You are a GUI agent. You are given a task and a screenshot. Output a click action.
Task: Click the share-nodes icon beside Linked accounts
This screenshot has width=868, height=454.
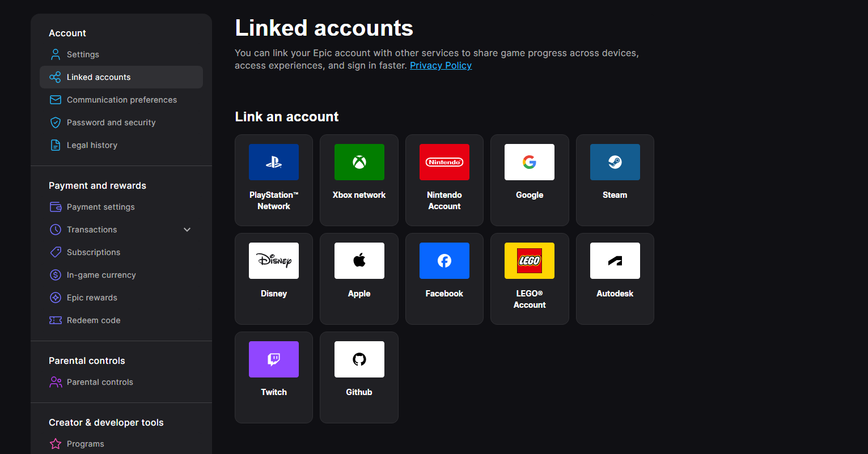click(x=56, y=77)
